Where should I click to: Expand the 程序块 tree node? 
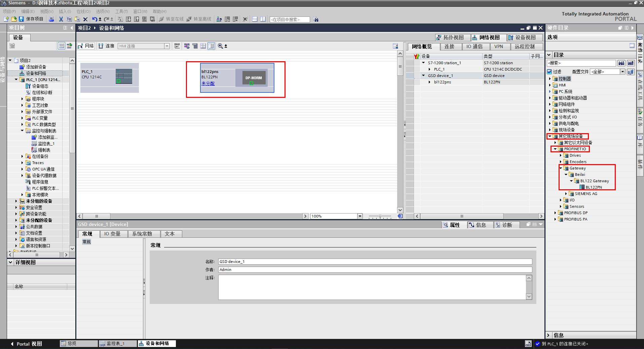tap(23, 99)
